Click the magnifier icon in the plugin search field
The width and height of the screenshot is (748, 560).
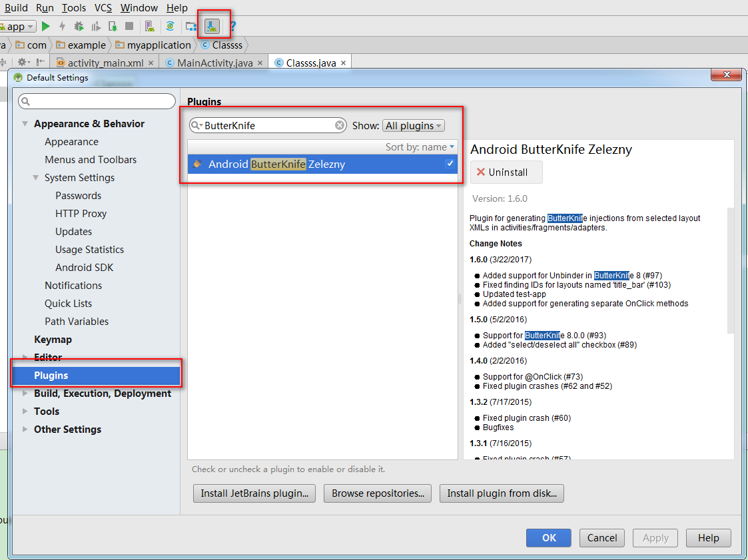(196, 125)
